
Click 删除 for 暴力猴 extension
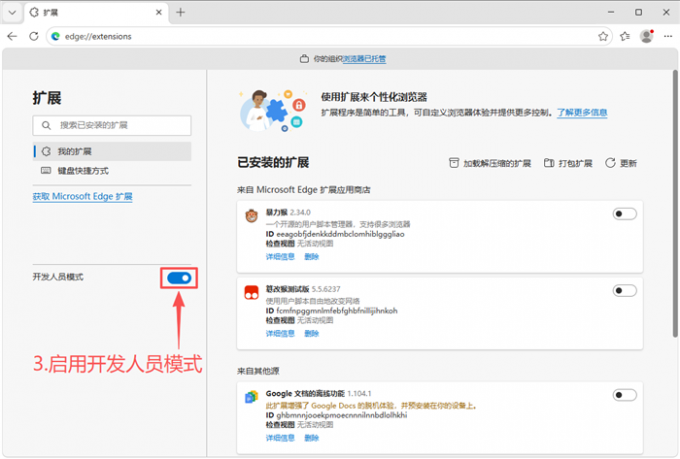tap(311, 257)
